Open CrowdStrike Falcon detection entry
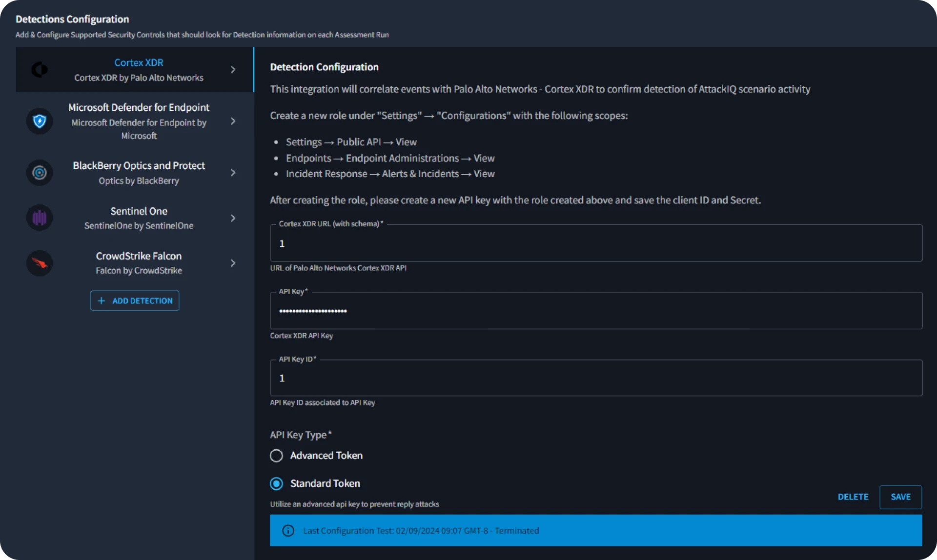Image resolution: width=937 pixels, height=560 pixels. 139,263
